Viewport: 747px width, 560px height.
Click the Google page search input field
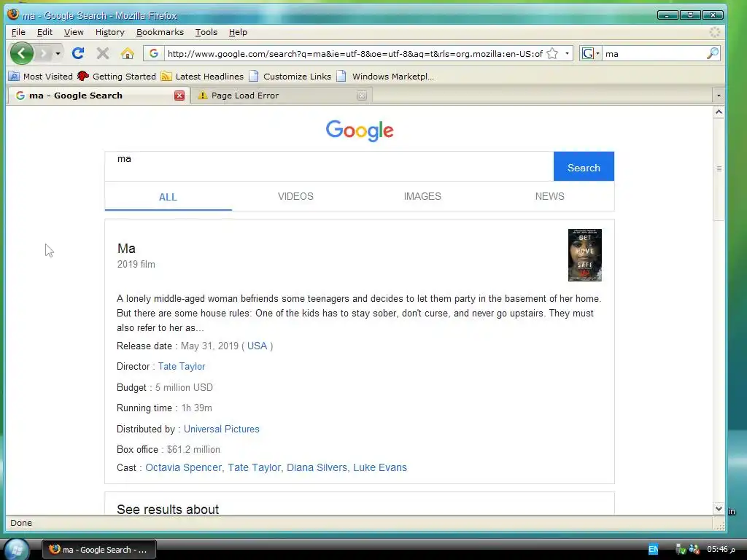329,166
